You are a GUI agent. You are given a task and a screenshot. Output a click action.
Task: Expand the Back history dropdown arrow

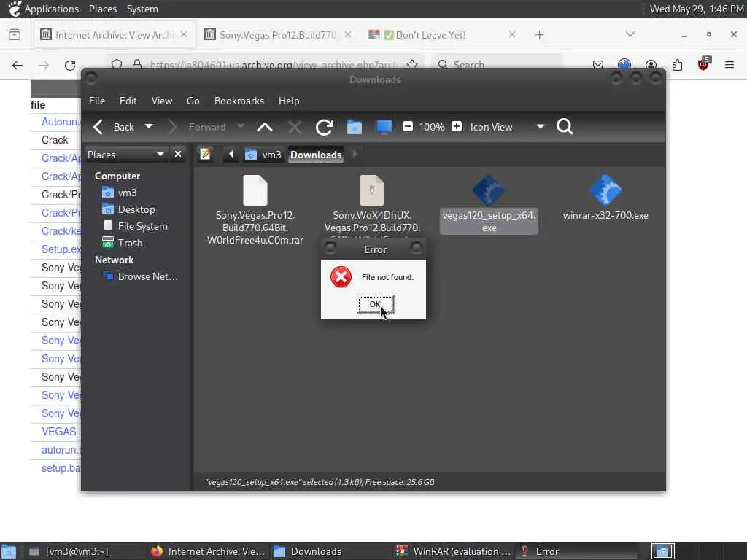pyautogui.click(x=149, y=127)
